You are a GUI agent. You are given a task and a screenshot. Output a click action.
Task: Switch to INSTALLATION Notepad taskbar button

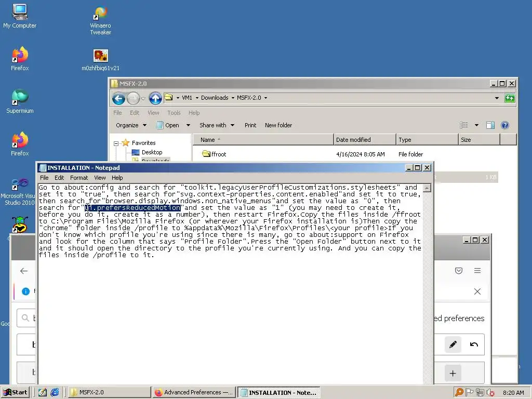[x=278, y=392]
